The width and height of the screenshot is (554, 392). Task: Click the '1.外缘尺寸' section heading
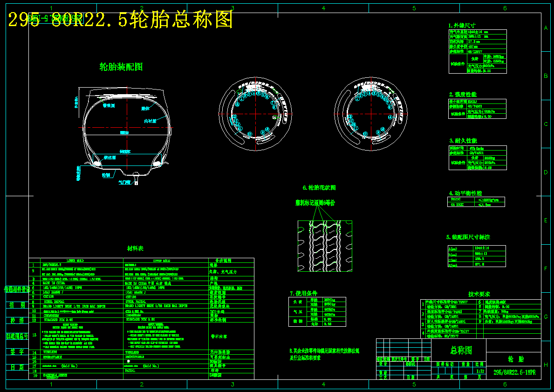(462, 26)
